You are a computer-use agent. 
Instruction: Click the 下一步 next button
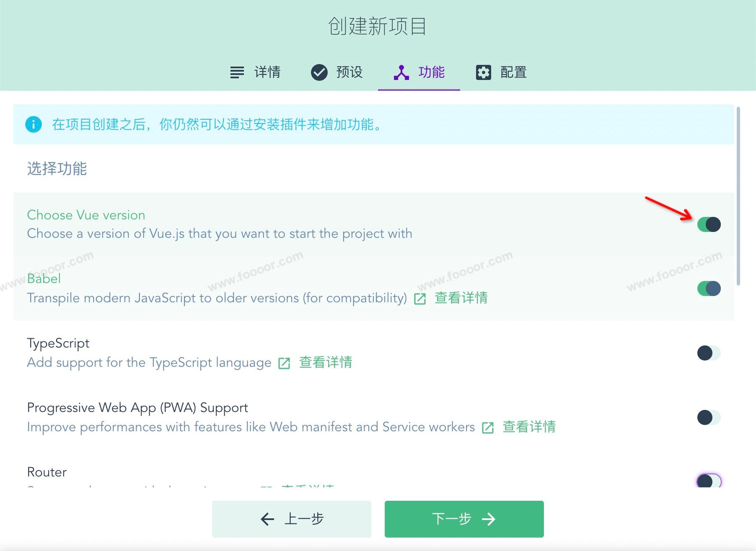click(x=464, y=519)
